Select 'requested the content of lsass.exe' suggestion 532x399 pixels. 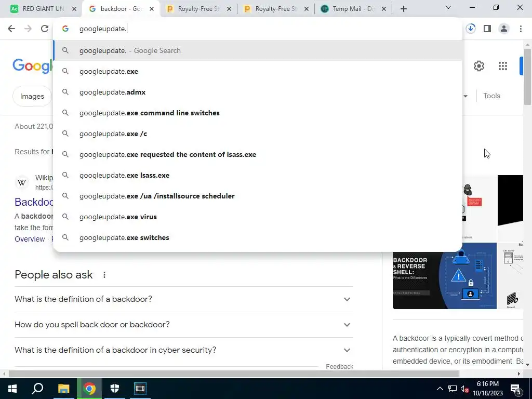coord(258,154)
